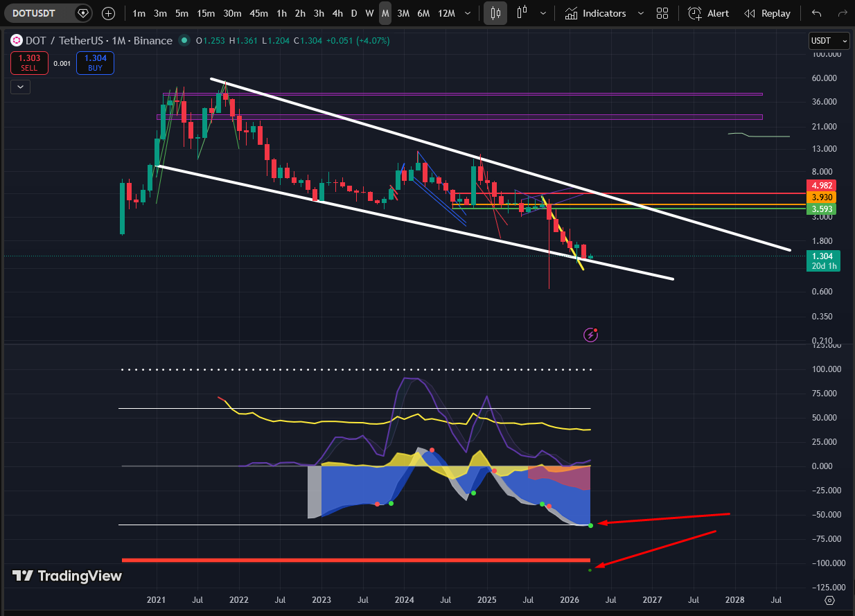
Task: Click the 3.593 green price label
Action: click(x=822, y=209)
